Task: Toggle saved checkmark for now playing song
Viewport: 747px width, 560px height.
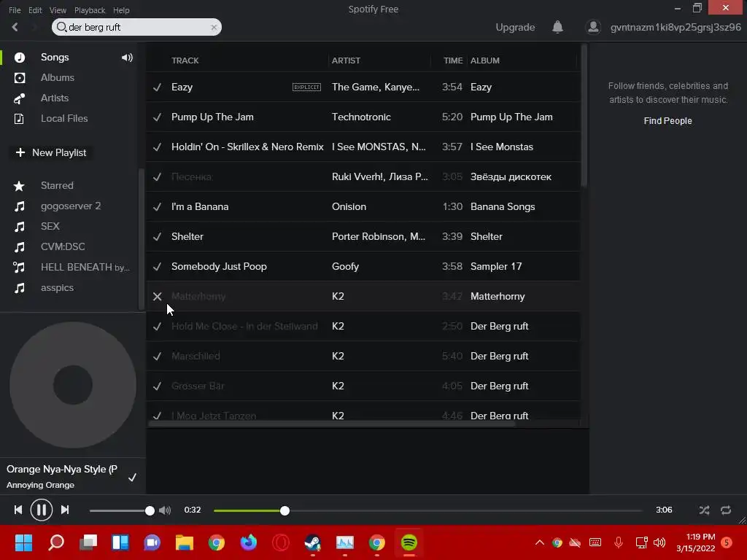Action: (133, 477)
